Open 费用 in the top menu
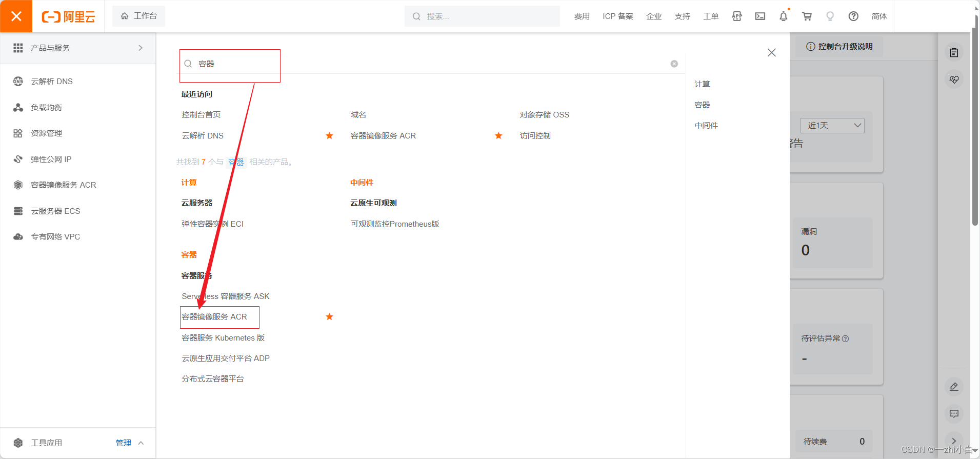 (x=582, y=16)
